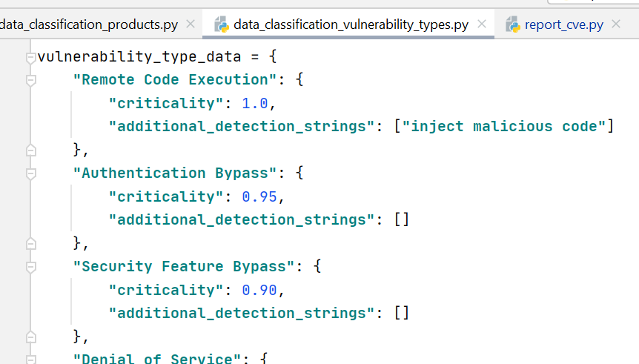Collapse the Denial of Service block
639x364 pixels.
tap(31, 359)
